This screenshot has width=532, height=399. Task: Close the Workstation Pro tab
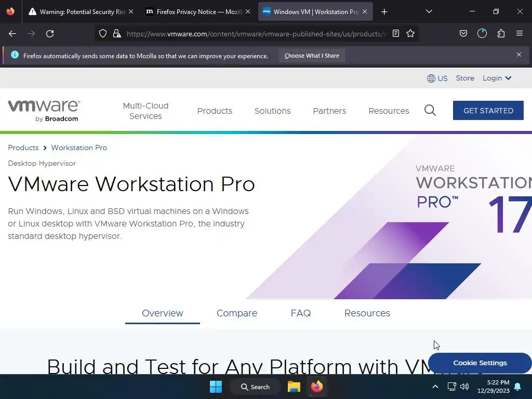point(365,12)
